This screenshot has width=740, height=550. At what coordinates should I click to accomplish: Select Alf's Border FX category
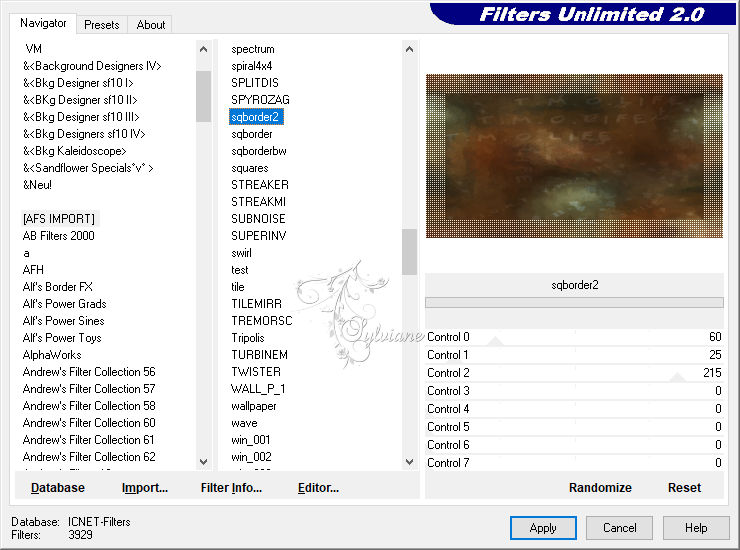(x=58, y=287)
